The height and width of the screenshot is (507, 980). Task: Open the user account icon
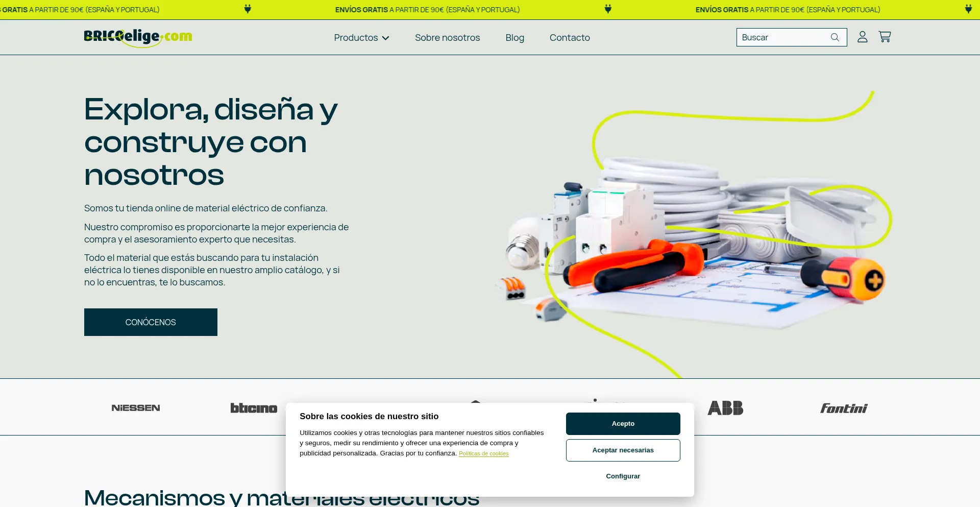[x=862, y=37]
